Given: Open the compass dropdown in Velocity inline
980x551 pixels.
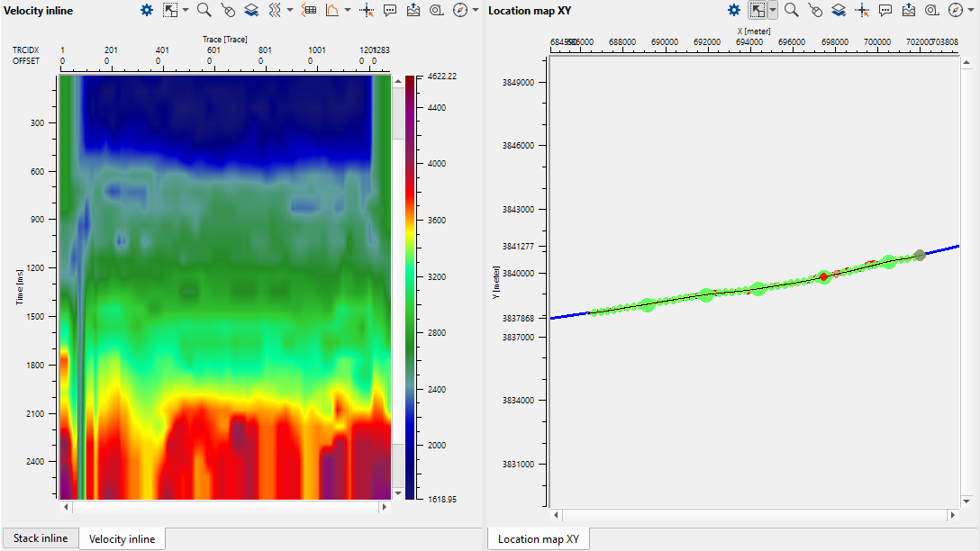Looking at the screenshot, I should point(476,10).
